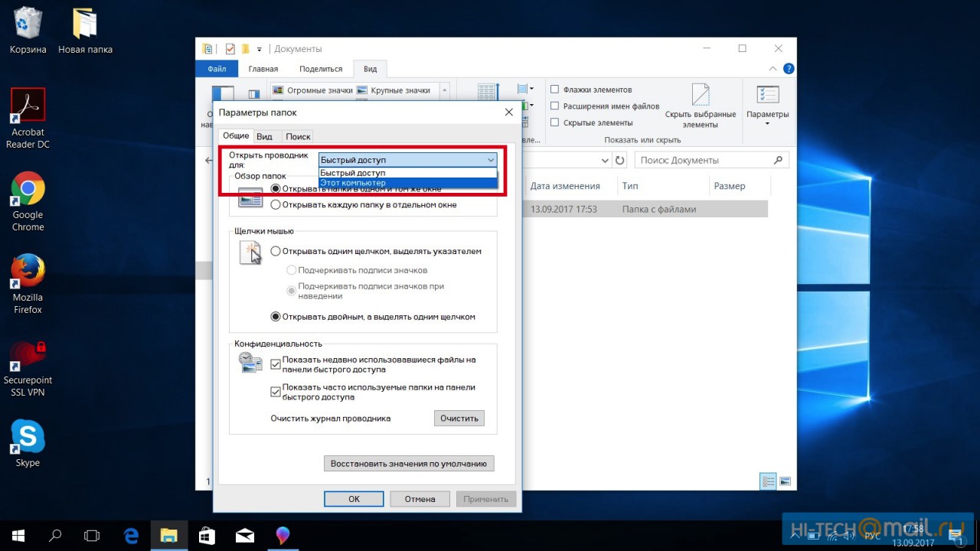Expand the address bar history dropdown
This screenshot has height=551, width=980.
604,161
